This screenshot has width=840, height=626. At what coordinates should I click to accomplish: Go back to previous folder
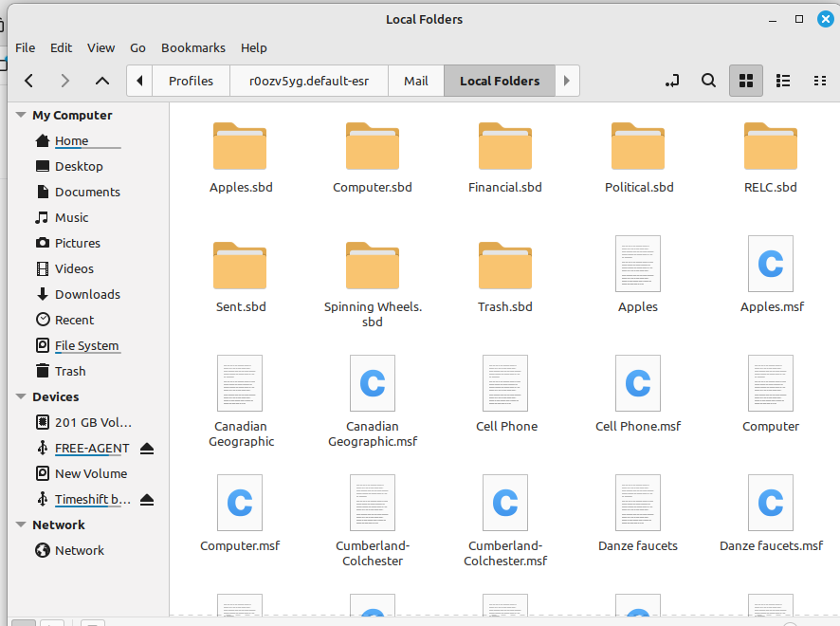coord(29,81)
